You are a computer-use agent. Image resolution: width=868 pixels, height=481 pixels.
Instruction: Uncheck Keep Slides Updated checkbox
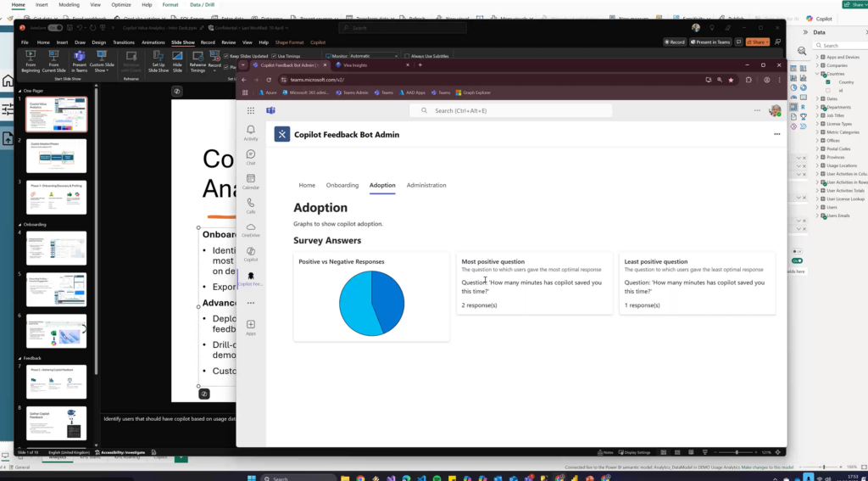(x=225, y=56)
